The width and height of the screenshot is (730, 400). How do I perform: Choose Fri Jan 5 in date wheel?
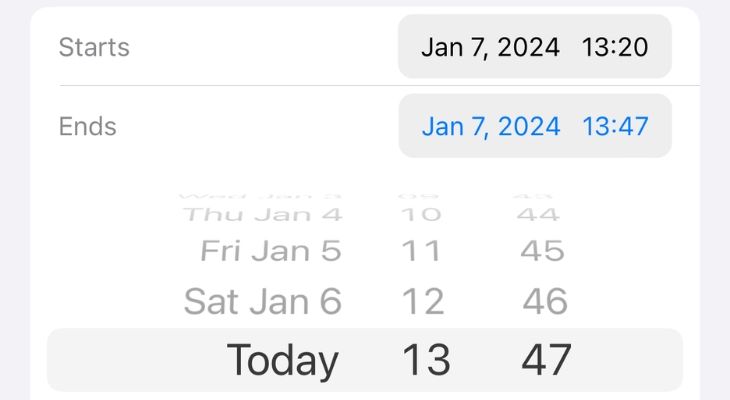coord(271,251)
